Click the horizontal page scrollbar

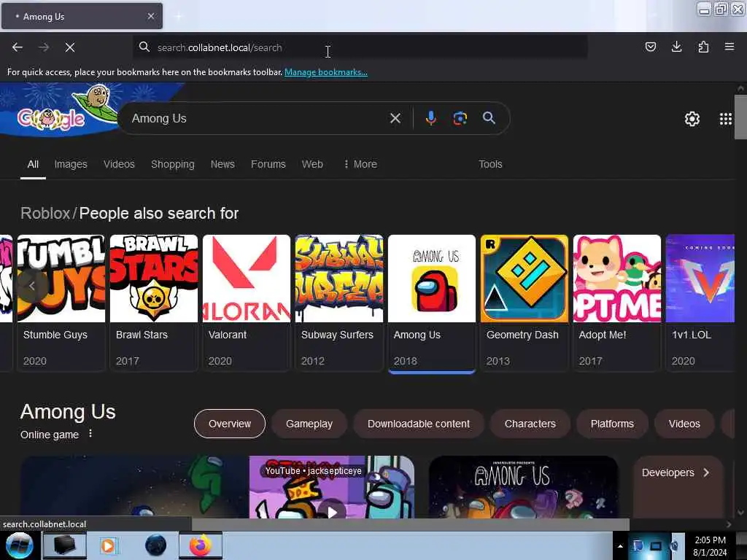(410, 524)
